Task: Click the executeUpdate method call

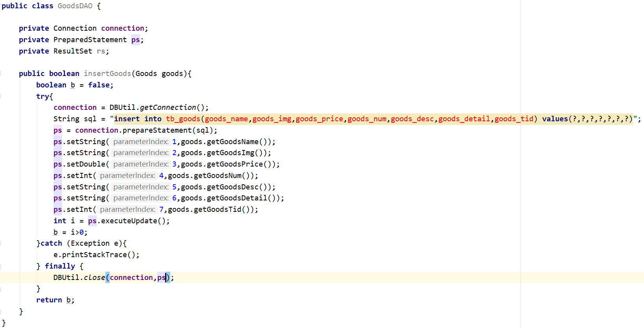Action: pyautogui.click(x=129, y=221)
